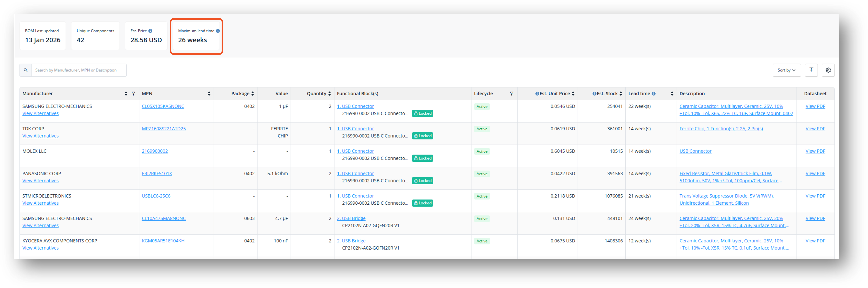Focus the Manufacturer, MPN search field
Image resolution: width=868 pixels, height=288 pixels.
click(x=79, y=70)
